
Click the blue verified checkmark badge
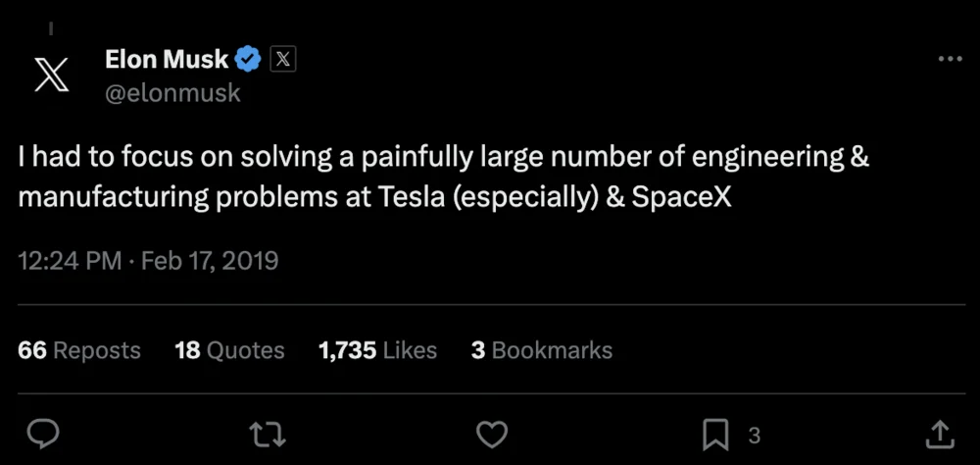[x=248, y=60]
